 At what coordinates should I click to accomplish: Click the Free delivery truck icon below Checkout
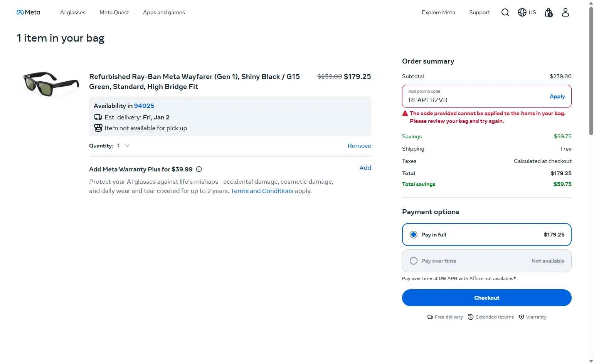tap(430, 317)
